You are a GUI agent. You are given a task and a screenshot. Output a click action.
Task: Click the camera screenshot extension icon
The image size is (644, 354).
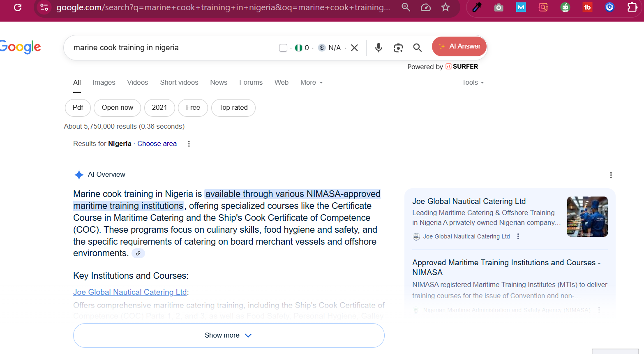pyautogui.click(x=499, y=7)
